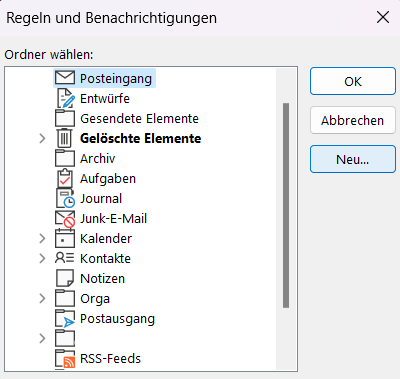Choose the Archiv folder label
400x379 pixels.
pyautogui.click(x=98, y=158)
